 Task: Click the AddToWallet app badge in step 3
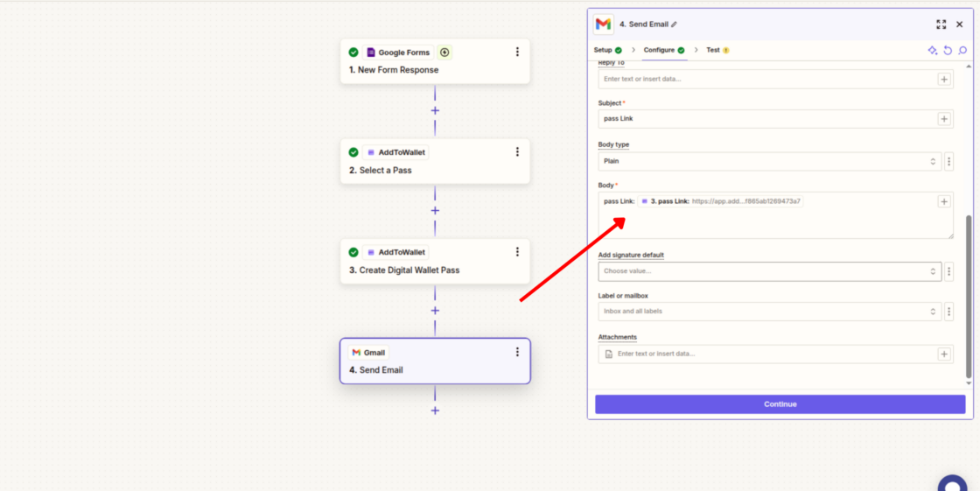click(395, 252)
